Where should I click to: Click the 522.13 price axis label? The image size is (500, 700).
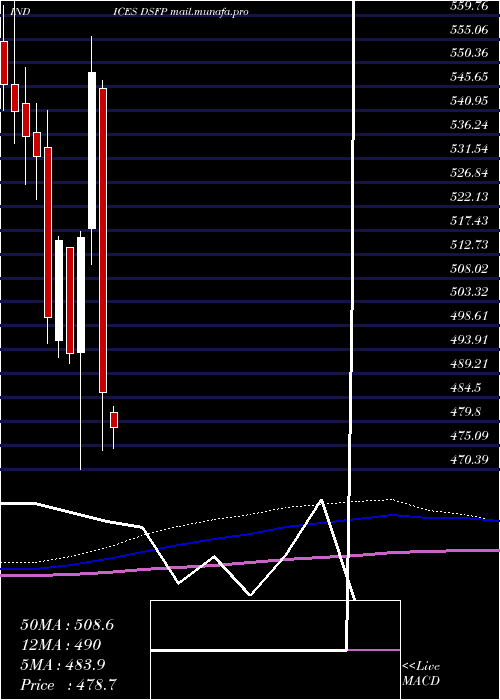coord(469,196)
